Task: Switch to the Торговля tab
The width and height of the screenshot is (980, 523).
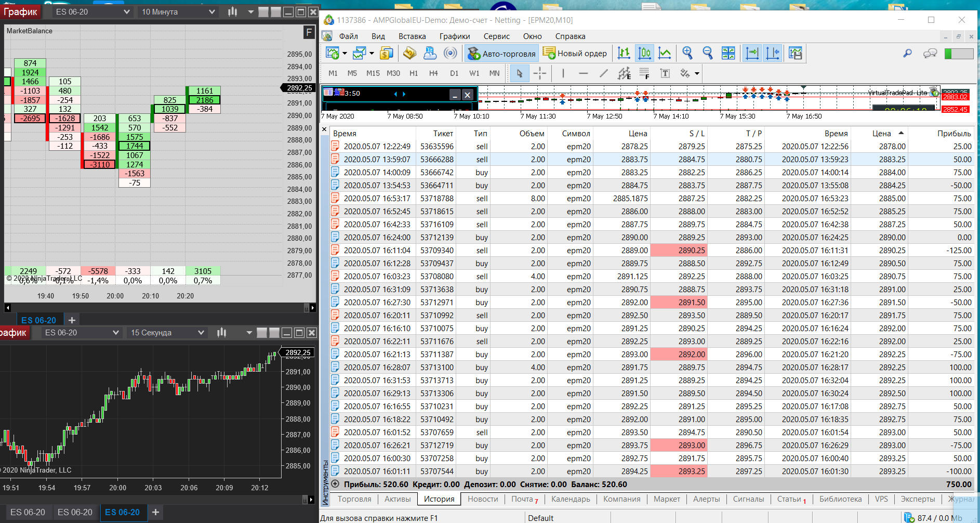Action: click(x=354, y=499)
